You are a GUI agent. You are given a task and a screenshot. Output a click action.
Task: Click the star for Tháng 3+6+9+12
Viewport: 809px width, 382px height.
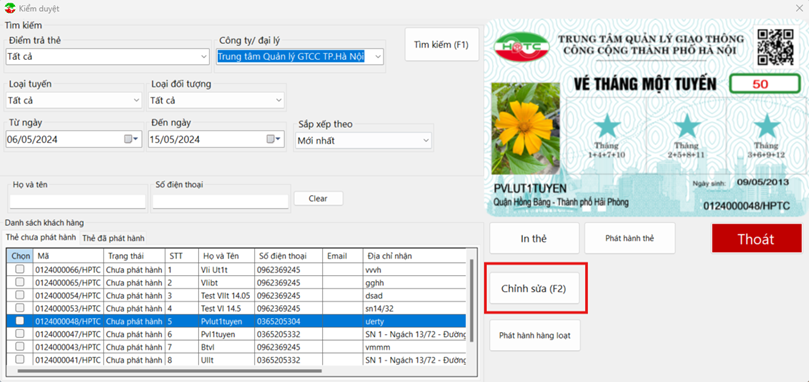pyautogui.click(x=768, y=125)
